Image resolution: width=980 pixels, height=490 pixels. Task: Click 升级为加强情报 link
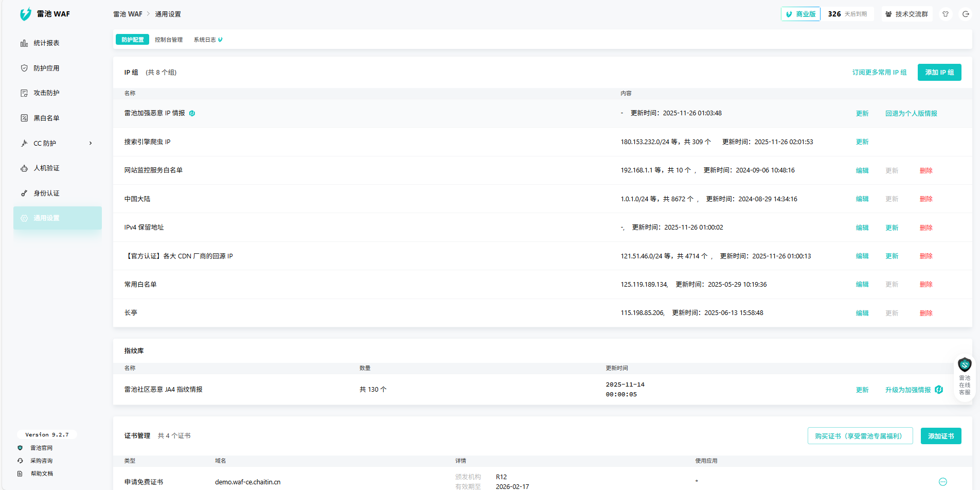click(x=908, y=390)
